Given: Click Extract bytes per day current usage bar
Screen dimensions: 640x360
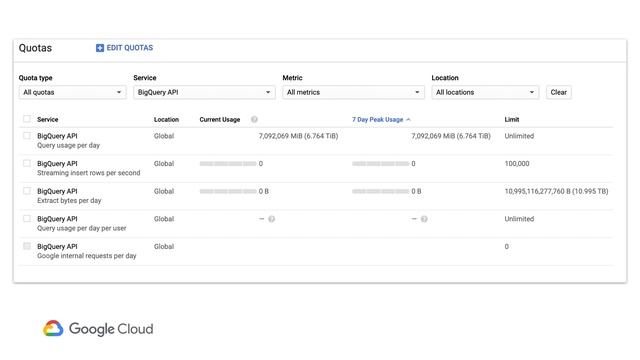Looking at the screenshot, I should (228, 191).
